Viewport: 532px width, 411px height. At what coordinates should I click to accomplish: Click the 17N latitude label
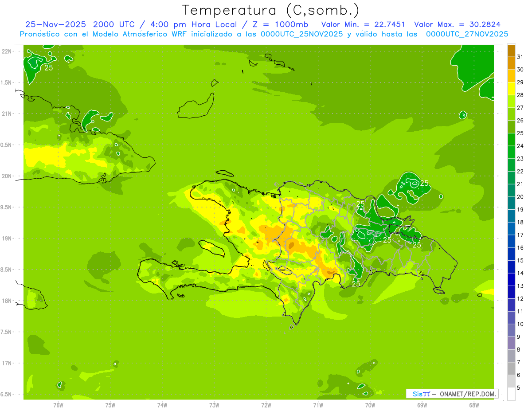pos(8,364)
